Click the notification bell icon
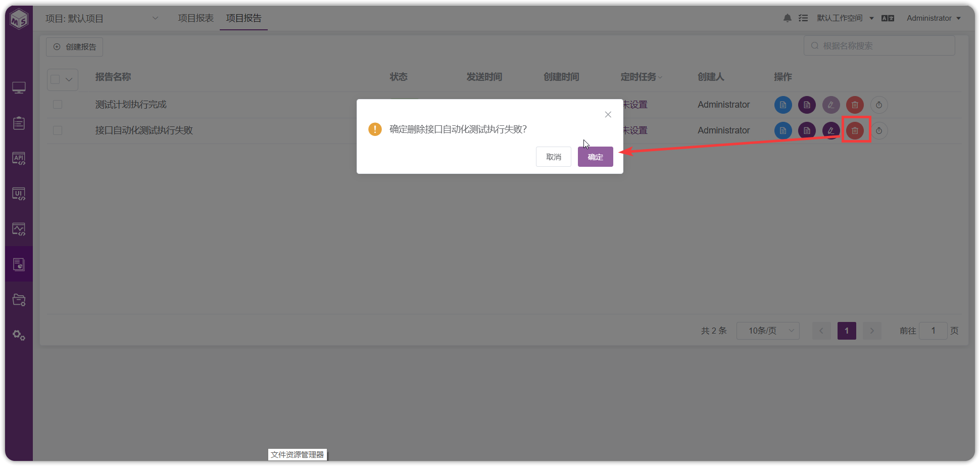Image resolution: width=980 pixels, height=466 pixels. (788, 18)
